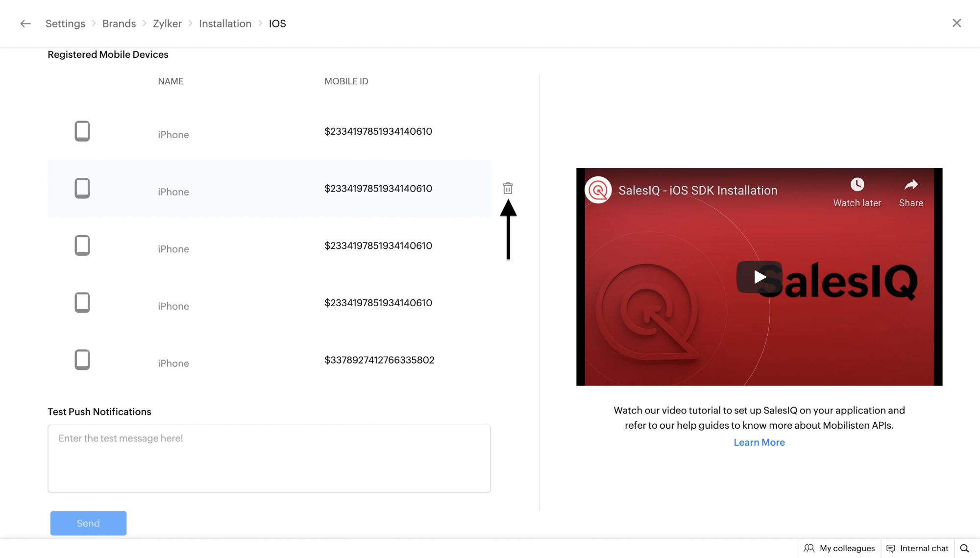
Task: Open My colleagues from the bottom bar
Action: [839, 548]
